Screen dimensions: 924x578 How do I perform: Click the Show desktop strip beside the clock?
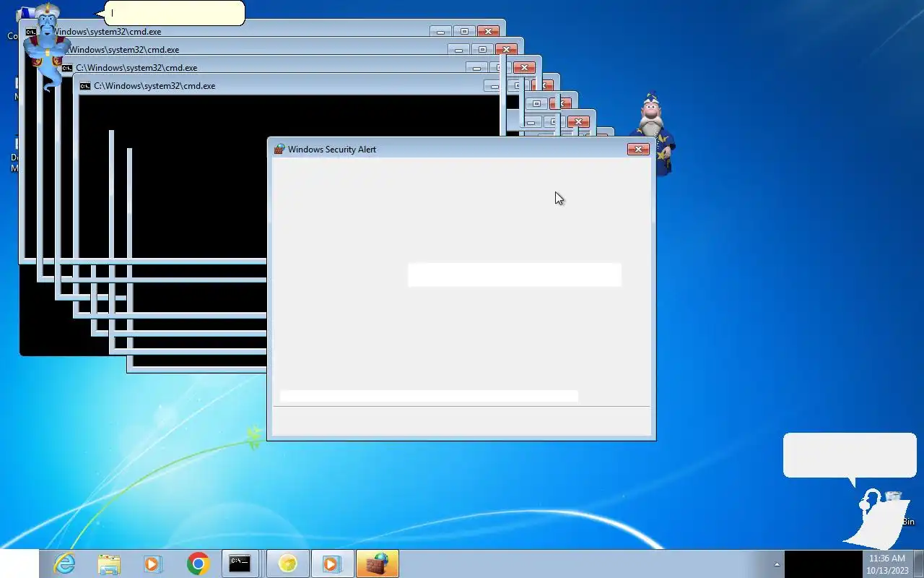[918, 564]
